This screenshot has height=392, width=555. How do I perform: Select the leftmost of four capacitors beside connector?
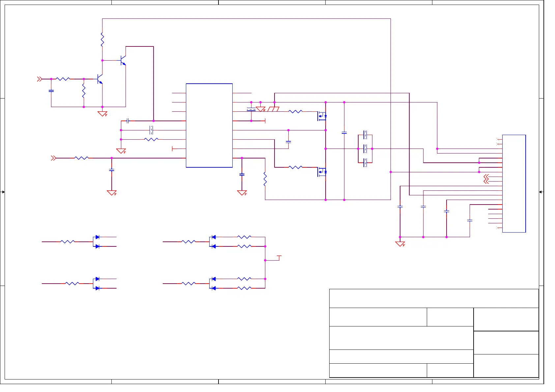coord(400,207)
